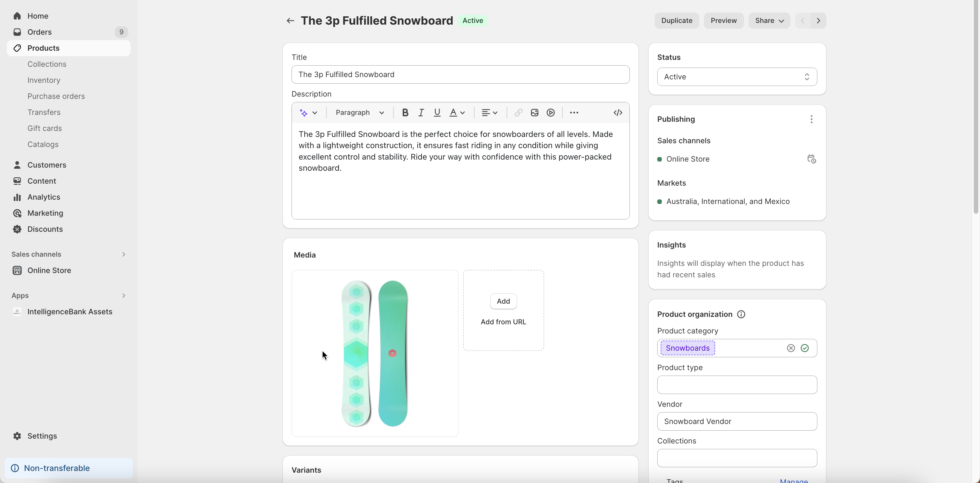
Task: Open the text alignment dropdown
Action: click(x=490, y=113)
